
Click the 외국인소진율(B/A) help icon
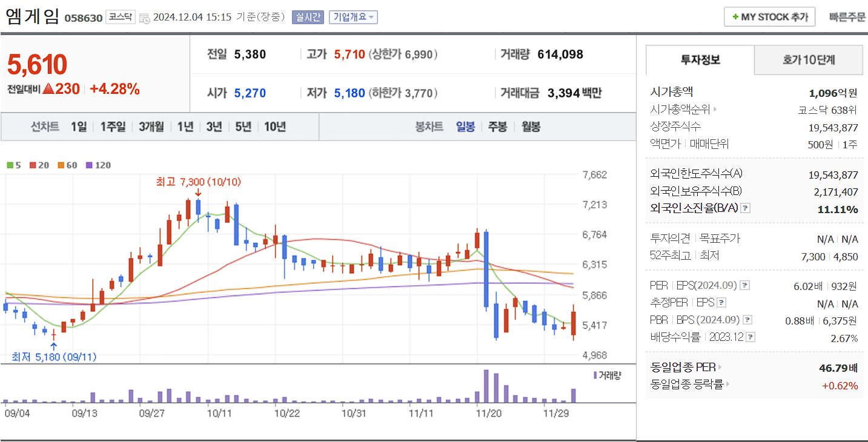tap(745, 208)
